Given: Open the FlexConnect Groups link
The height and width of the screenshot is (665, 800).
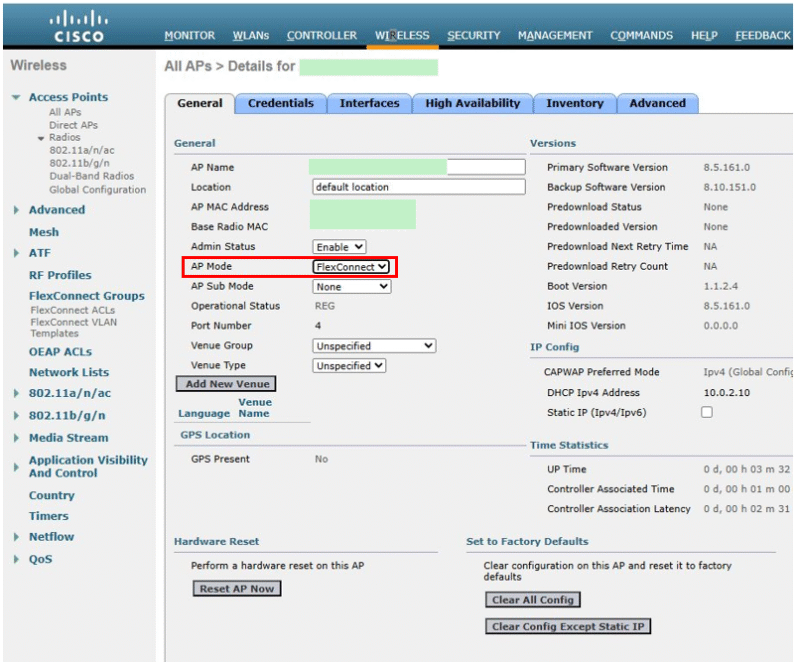Looking at the screenshot, I should (87, 296).
